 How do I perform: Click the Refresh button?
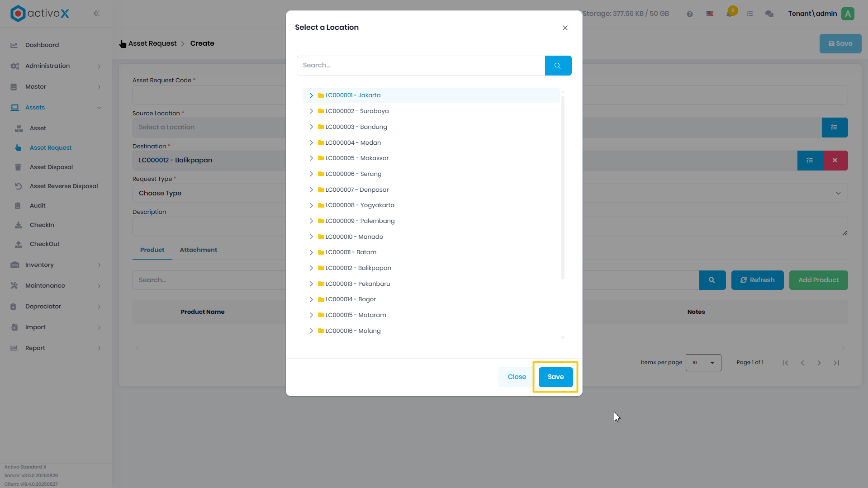tap(757, 280)
